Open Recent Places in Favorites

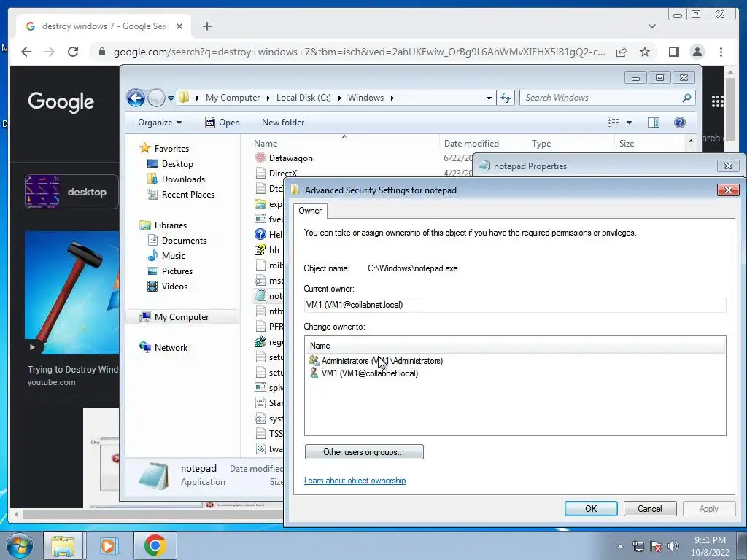click(x=187, y=194)
